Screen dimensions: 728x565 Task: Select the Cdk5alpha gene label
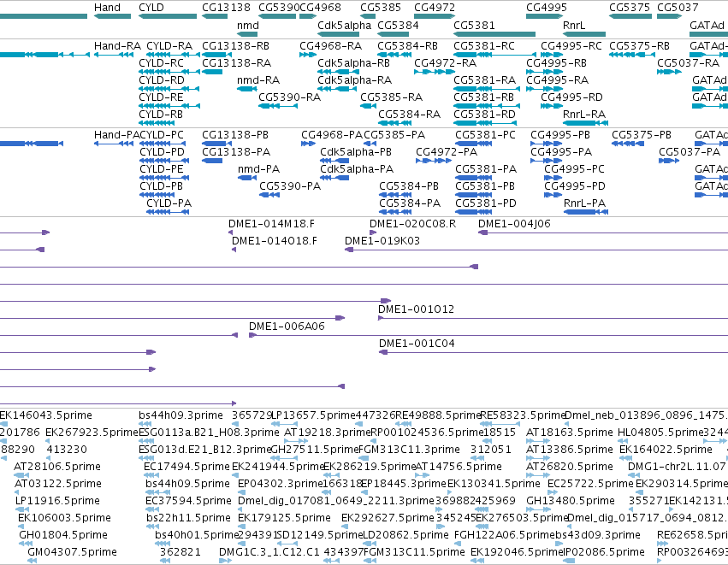coord(345,26)
